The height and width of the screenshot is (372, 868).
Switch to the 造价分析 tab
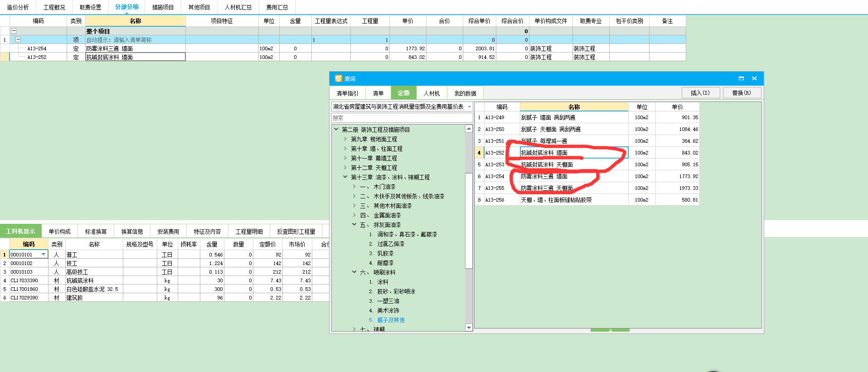pos(18,7)
